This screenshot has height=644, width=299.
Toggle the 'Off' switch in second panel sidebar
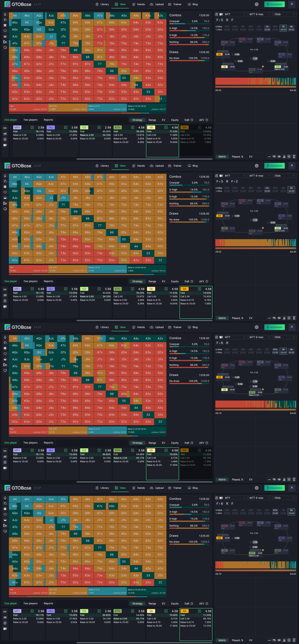tap(5, 203)
